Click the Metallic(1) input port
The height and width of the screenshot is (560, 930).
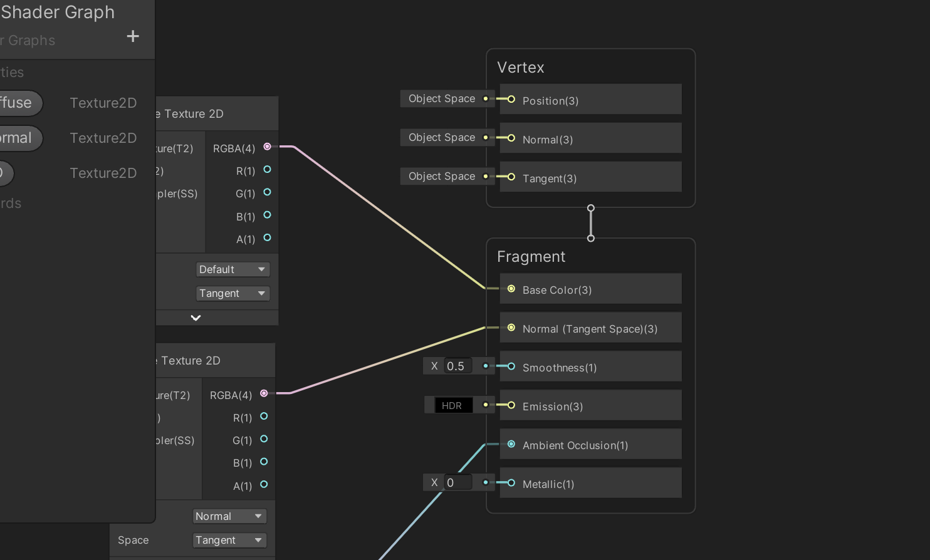(x=511, y=483)
